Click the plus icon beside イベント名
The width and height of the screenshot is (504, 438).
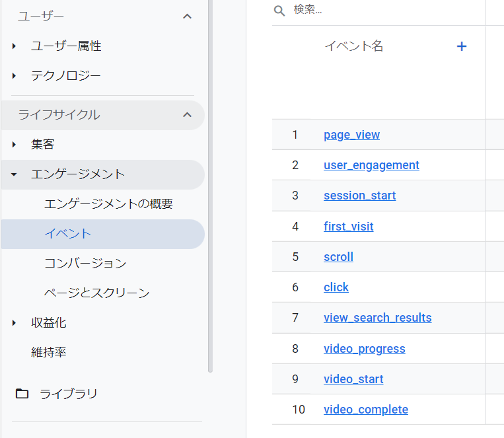pyautogui.click(x=462, y=46)
